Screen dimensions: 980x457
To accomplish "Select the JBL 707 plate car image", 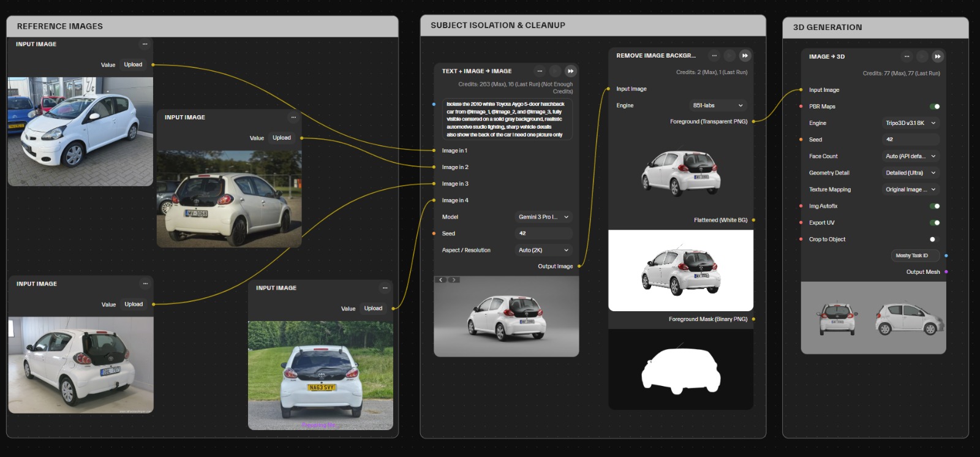I will pyautogui.click(x=81, y=365).
